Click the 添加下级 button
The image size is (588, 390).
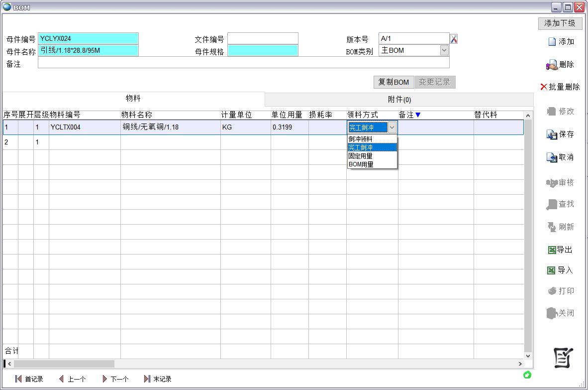pyautogui.click(x=560, y=23)
